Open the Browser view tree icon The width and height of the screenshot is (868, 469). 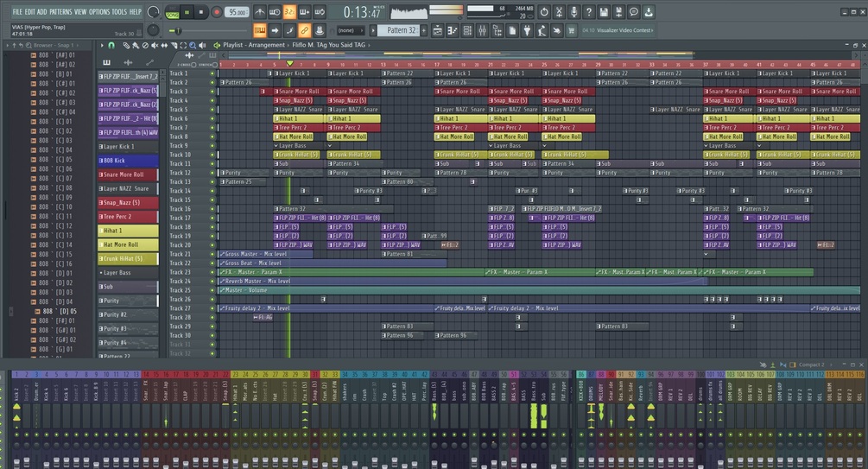coord(497,30)
